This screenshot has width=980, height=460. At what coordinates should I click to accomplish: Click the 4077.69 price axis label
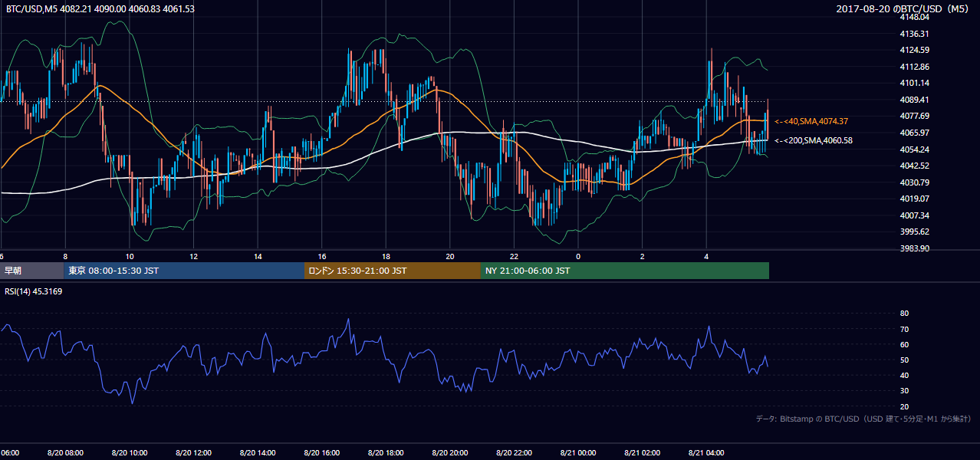tap(915, 116)
